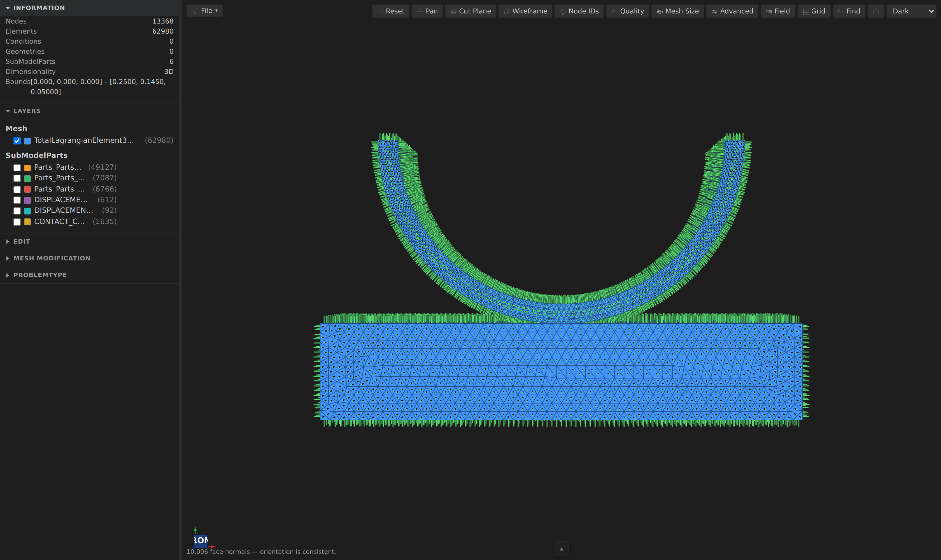Pick the red swatch of the 6766 layer

coord(27,190)
